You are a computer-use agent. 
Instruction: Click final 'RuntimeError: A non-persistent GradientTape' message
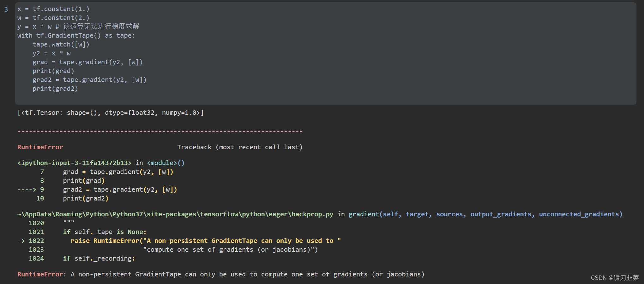pos(221,274)
